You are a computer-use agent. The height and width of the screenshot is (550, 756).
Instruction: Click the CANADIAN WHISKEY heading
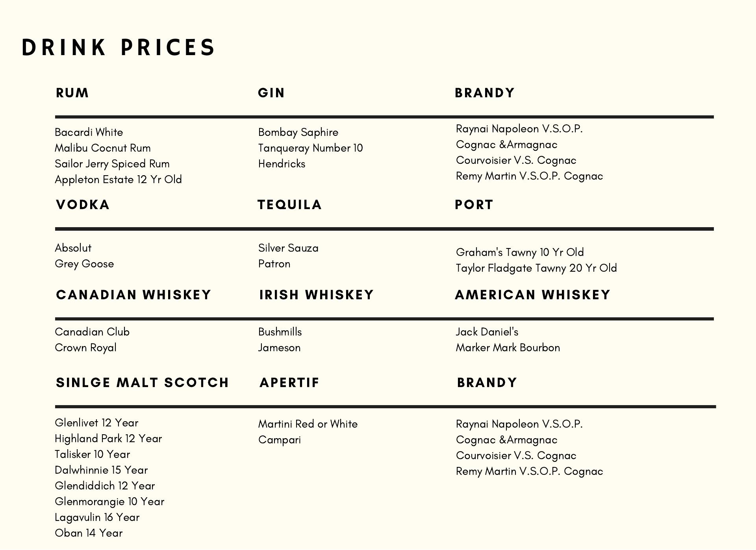click(x=133, y=295)
